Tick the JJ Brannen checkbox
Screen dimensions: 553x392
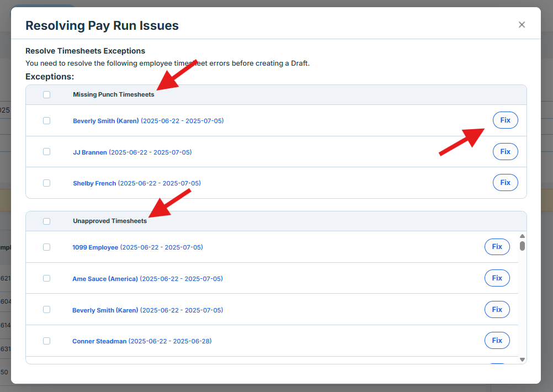coord(47,152)
